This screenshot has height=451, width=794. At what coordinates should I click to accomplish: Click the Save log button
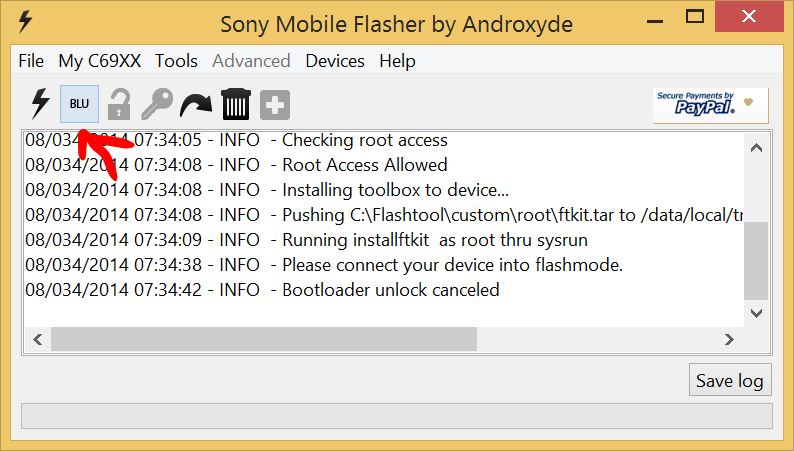pyautogui.click(x=730, y=380)
